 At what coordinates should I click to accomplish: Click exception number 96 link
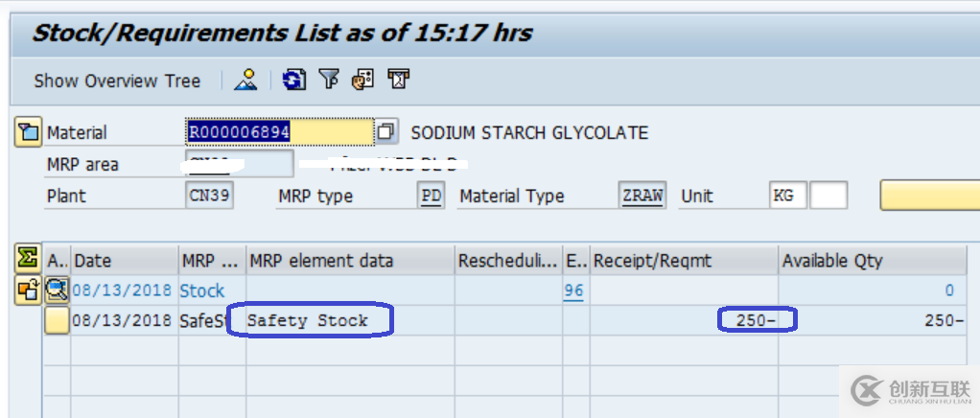click(x=573, y=290)
